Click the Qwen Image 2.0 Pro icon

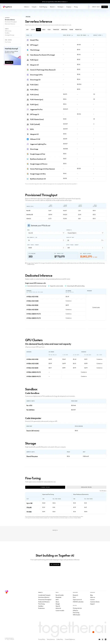pyautogui.click(x=28, y=75)
